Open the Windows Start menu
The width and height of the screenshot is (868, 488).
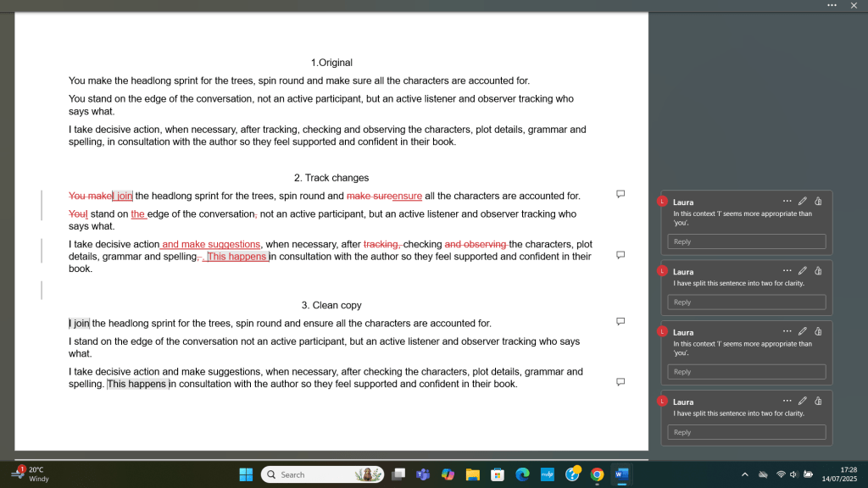(247, 474)
